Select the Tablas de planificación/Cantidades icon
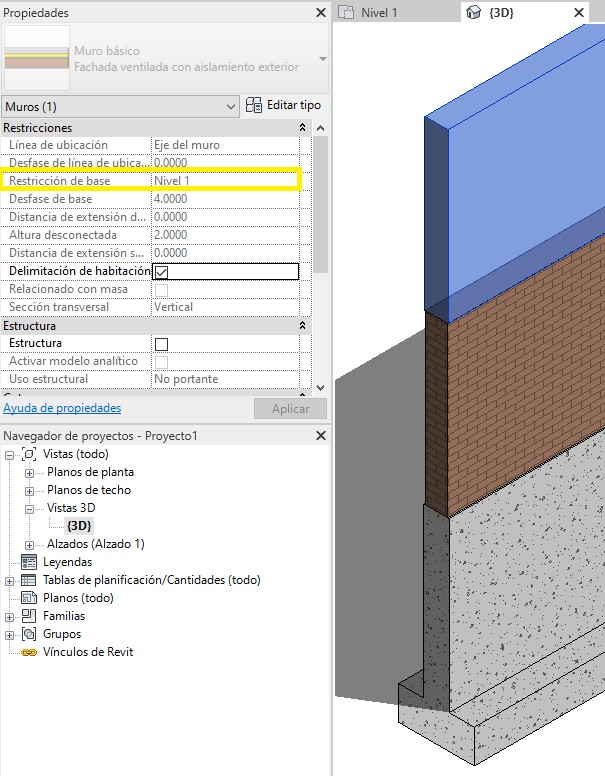The image size is (605, 776). (29, 580)
